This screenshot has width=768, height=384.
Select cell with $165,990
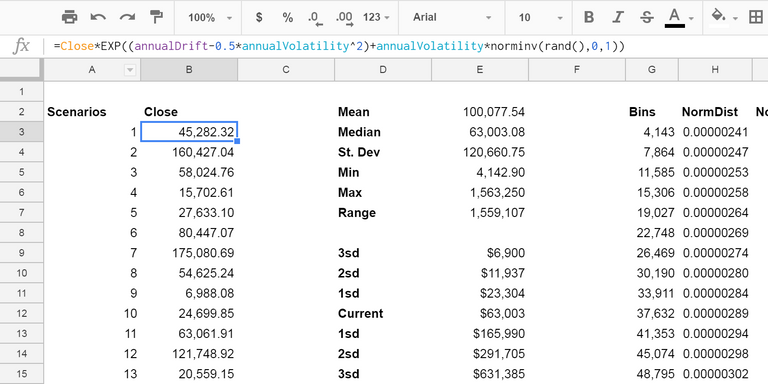click(480, 334)
